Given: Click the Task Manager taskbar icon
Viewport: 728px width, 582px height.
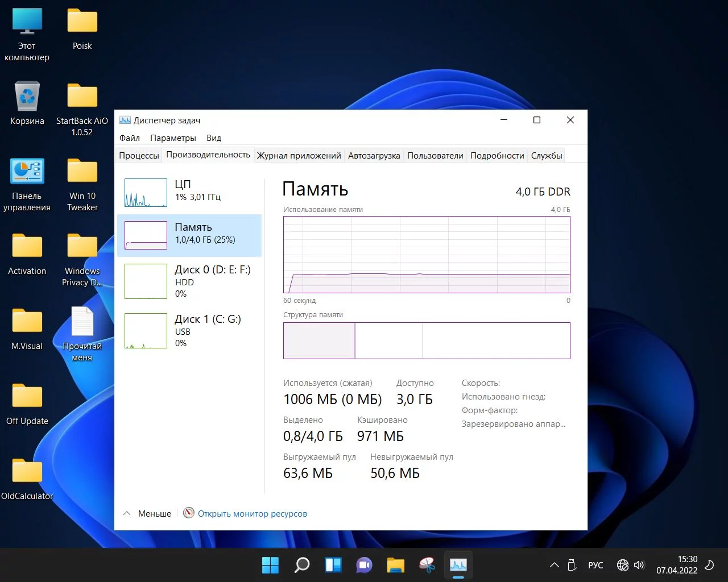Looking at the screenshot, I should [x=458, y=565].
